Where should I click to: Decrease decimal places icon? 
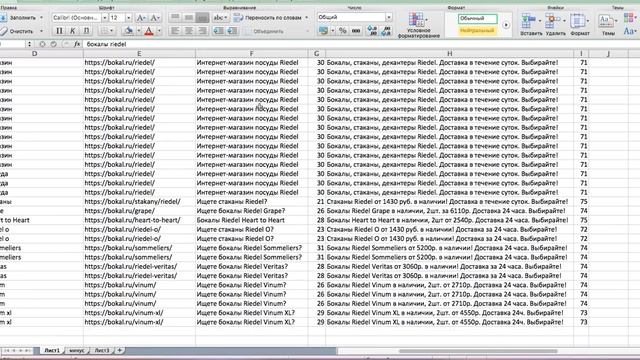(x=386, y=31)
